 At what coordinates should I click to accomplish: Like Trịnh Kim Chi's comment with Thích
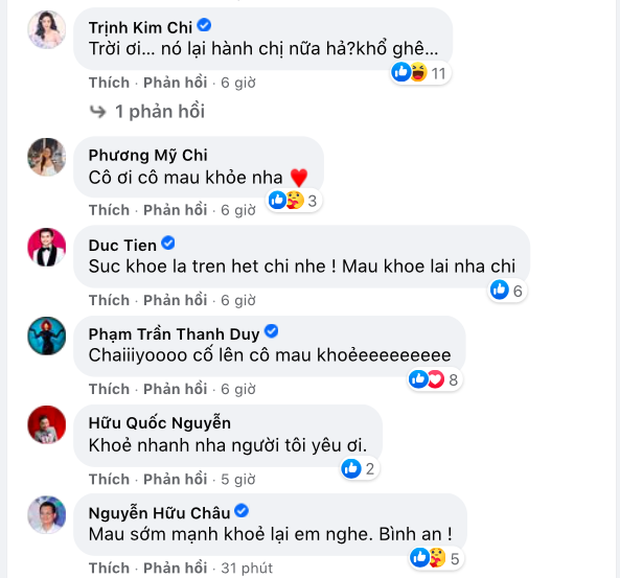(109, 81)
